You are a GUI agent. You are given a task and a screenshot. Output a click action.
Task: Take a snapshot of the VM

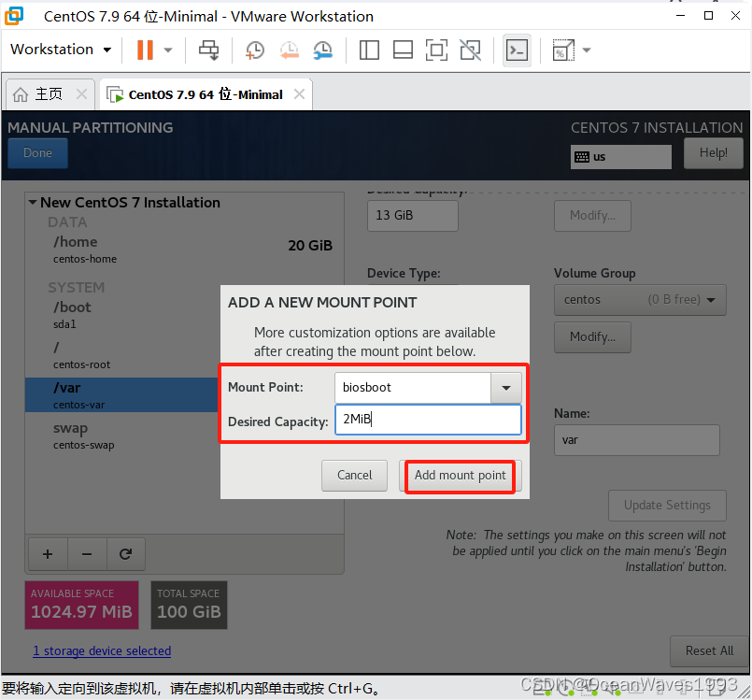(x=255, y=50)
